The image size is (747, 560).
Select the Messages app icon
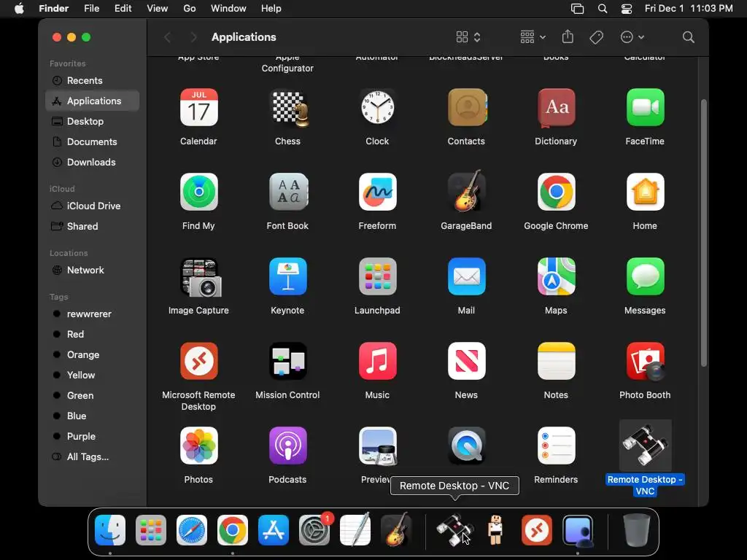645,276
